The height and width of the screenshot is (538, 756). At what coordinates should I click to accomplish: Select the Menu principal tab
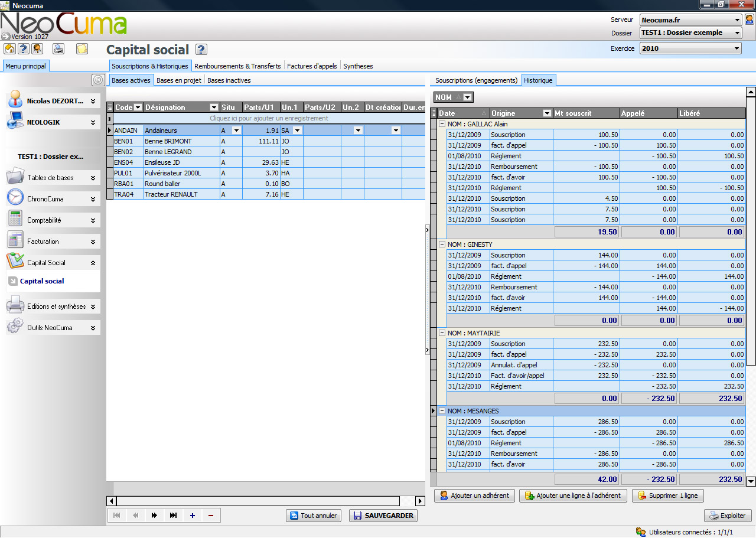click(x=25, y=66)
